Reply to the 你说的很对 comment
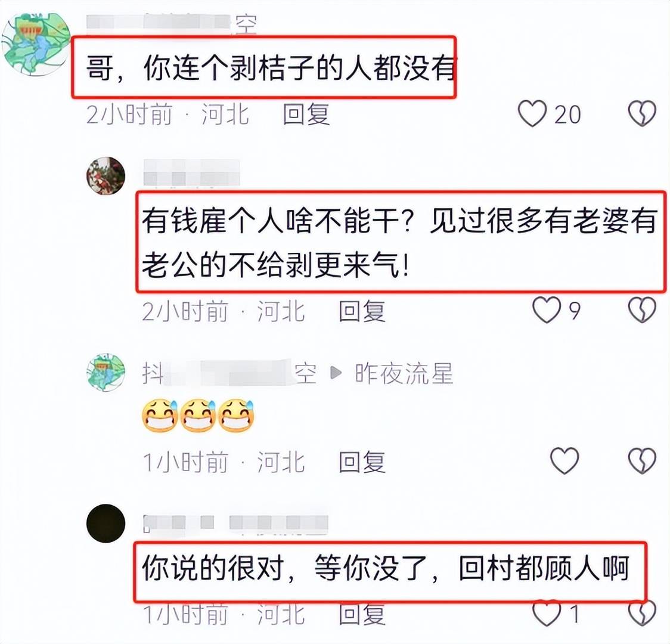The width and height of the screenshot is (670, 644). 362,614
